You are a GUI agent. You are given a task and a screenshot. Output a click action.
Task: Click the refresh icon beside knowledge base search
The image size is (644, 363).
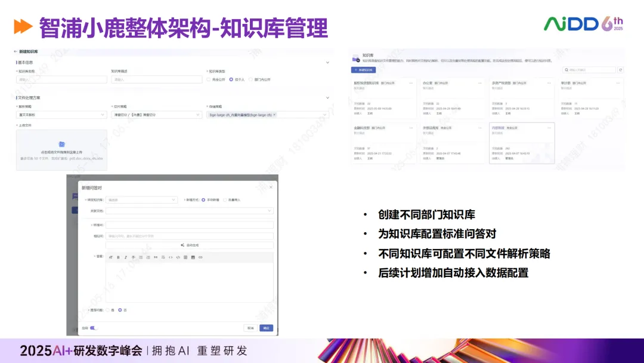(x=621, y=70)
